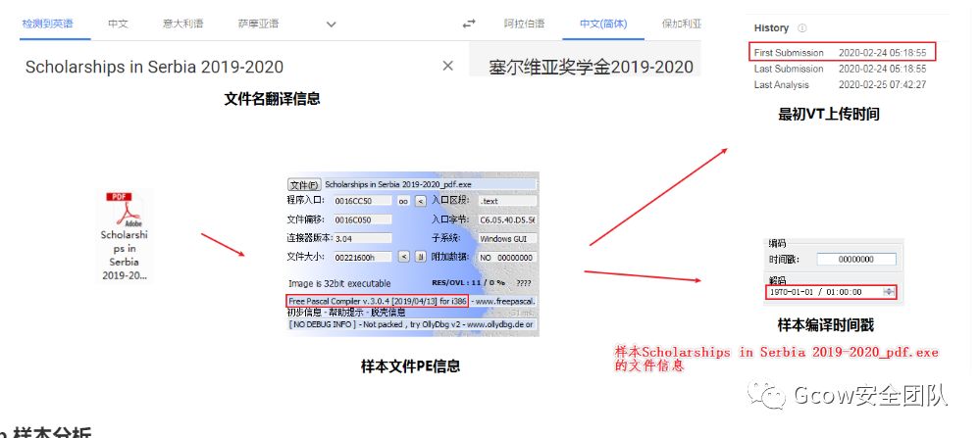Screen dimensions: 980x438
Task: Open History info tooltip icon
Action: tap(802, 28)
